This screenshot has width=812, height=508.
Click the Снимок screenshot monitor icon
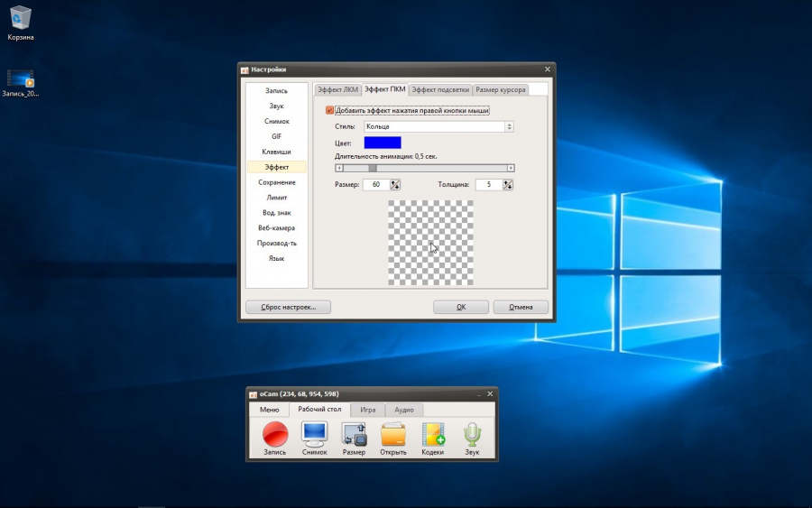[314, 434]
